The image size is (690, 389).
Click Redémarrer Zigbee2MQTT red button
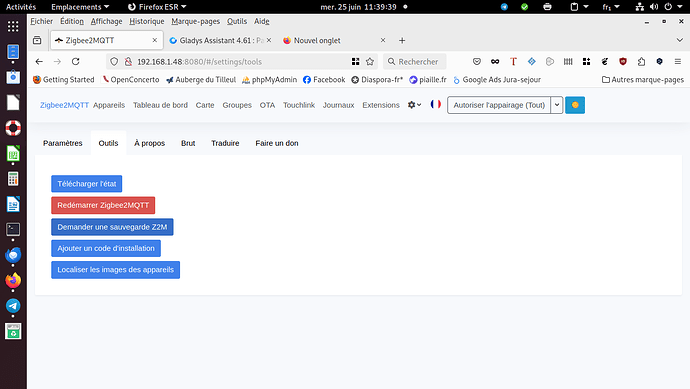pos(103,205)
